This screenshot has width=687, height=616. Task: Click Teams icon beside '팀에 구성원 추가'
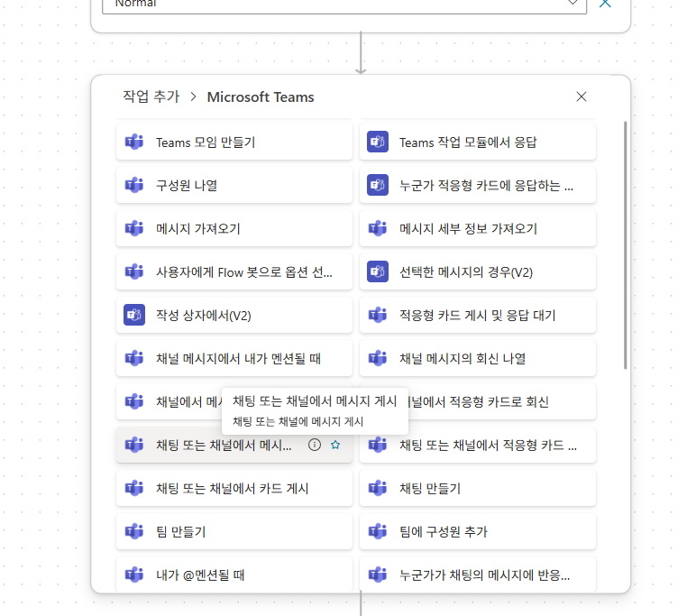(378, 531)
